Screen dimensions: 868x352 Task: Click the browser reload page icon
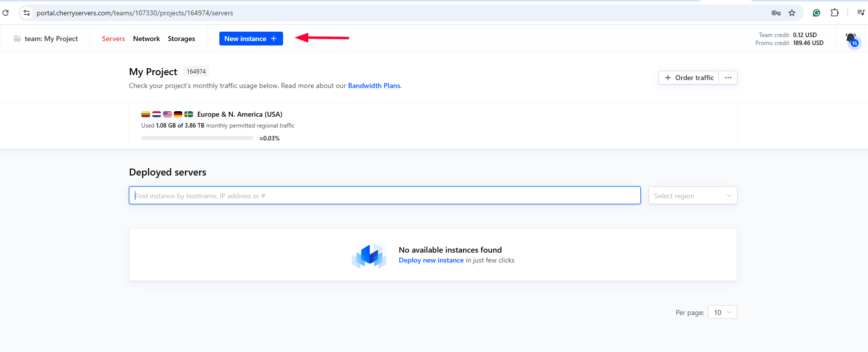5,13
